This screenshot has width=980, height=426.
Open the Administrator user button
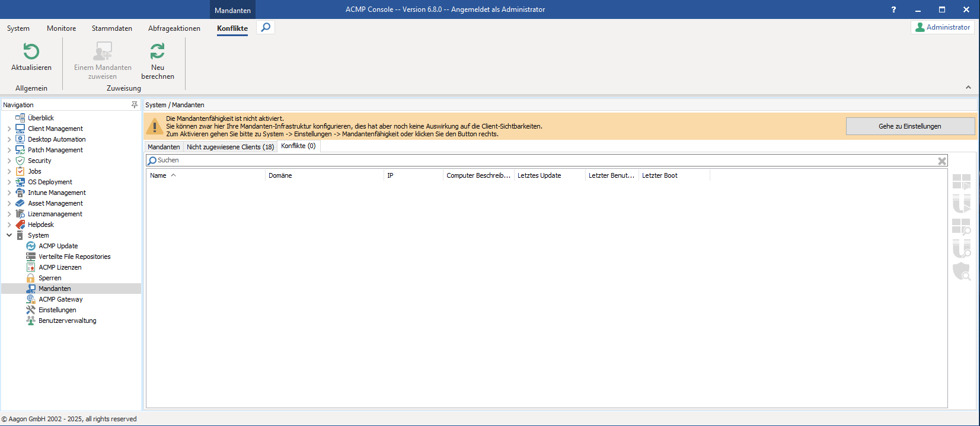point(942,27)
